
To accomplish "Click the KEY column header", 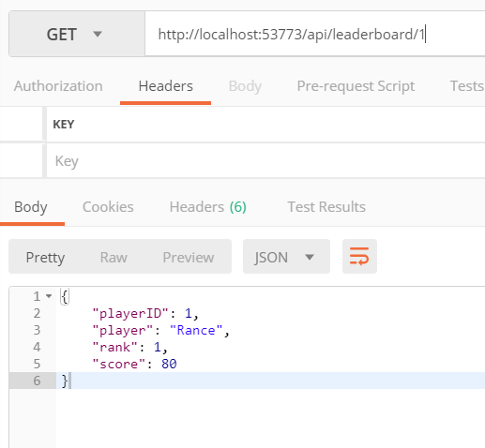I will (64, 125).
